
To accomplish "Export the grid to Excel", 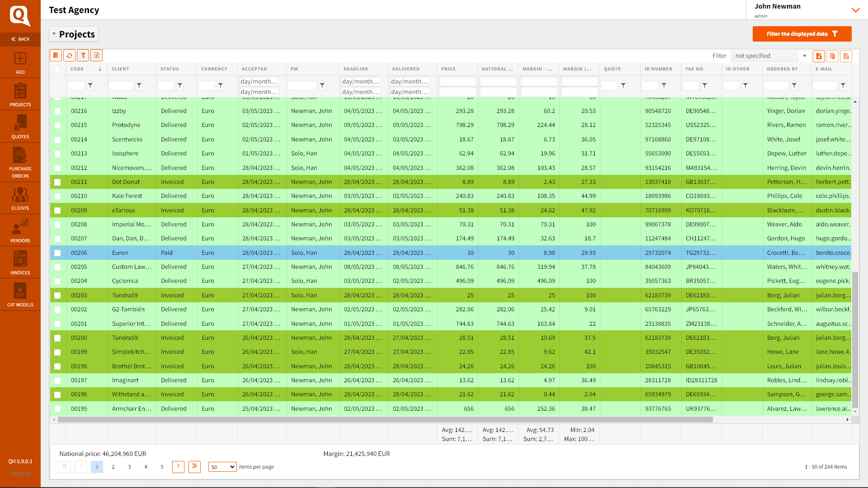I will (x=96, y=55).
